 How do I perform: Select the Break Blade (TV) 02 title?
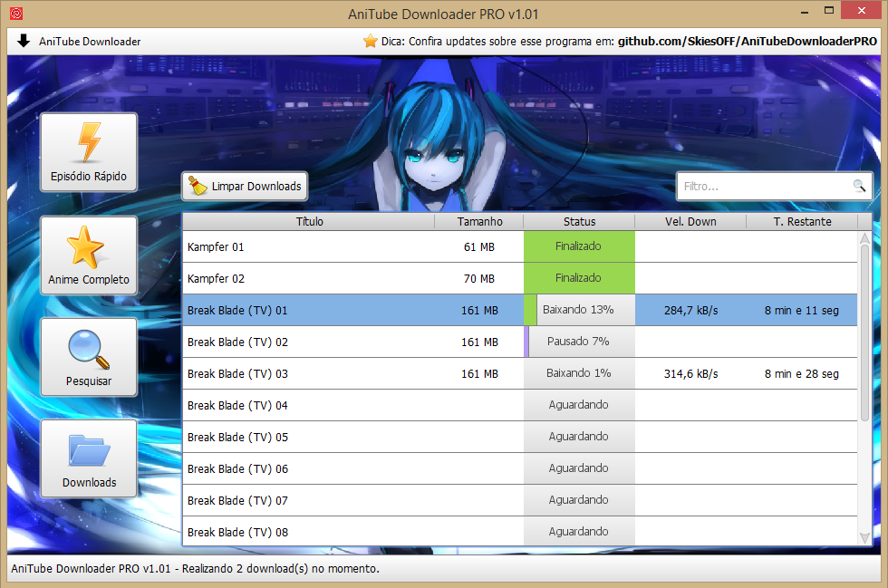pyautogui.click(x=237, y=342)
